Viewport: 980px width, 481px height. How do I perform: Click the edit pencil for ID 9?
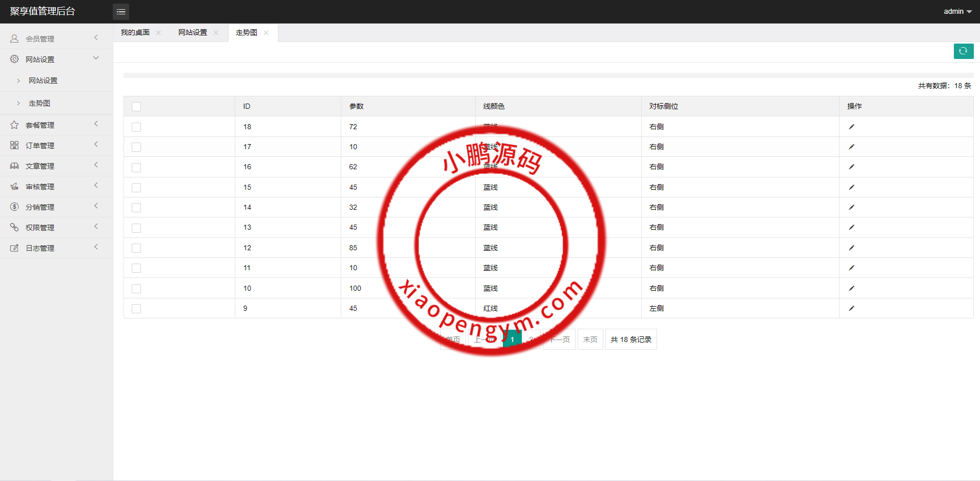(x=851, y=308)
